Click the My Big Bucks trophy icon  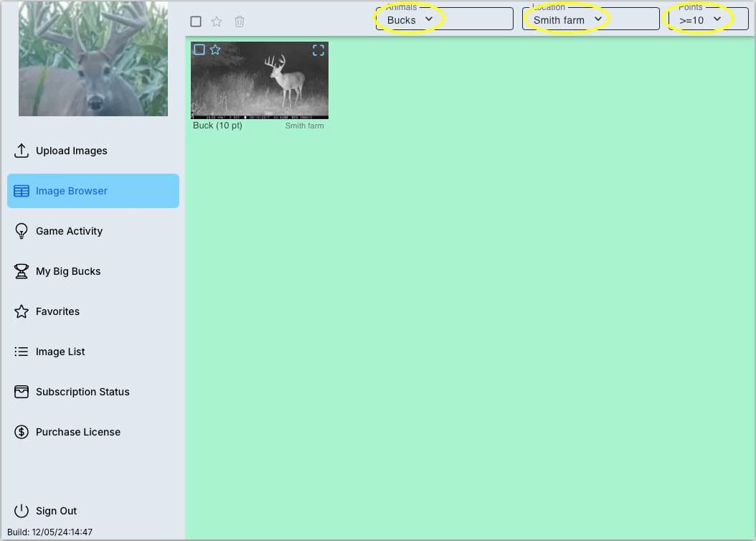click(x=22, y=271)
